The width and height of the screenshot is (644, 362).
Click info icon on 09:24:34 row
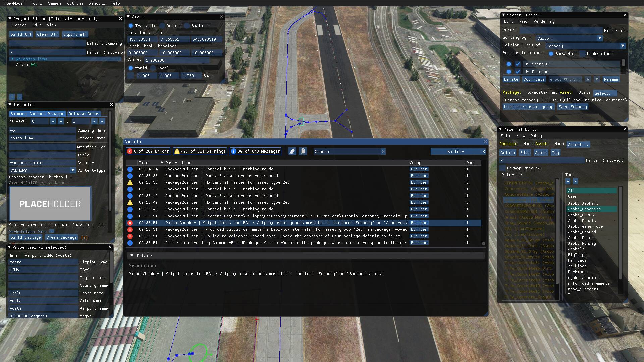(130, 169)
